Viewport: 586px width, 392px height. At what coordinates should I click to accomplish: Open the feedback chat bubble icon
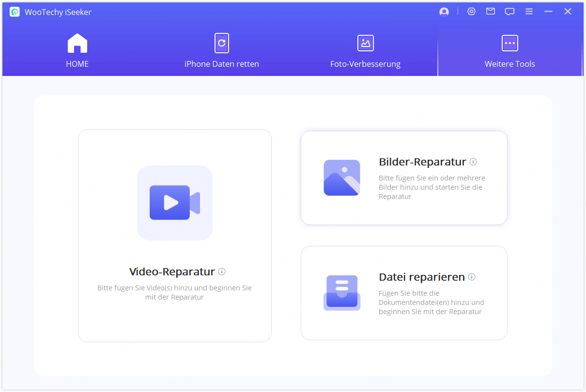pos(509,11)
